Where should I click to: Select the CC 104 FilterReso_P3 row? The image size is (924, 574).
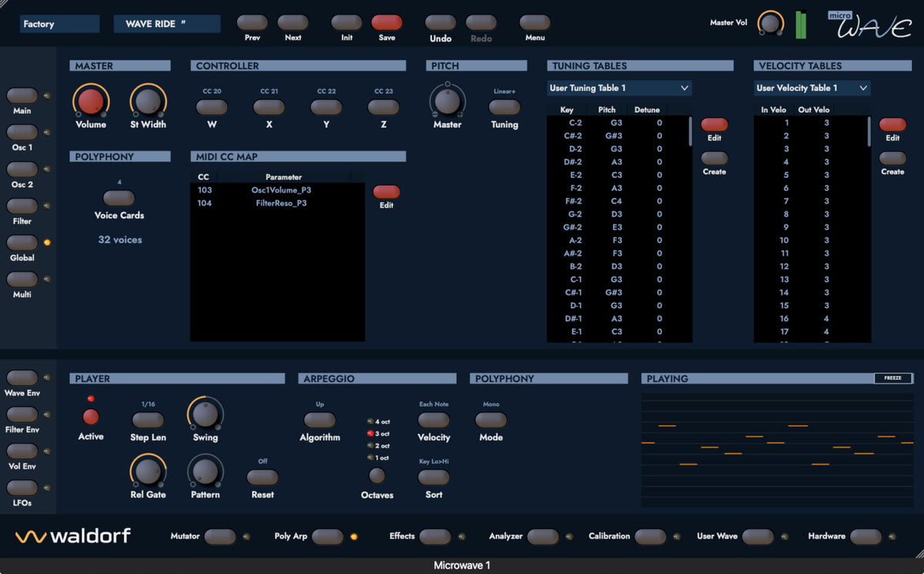click(x=277, y=203)
